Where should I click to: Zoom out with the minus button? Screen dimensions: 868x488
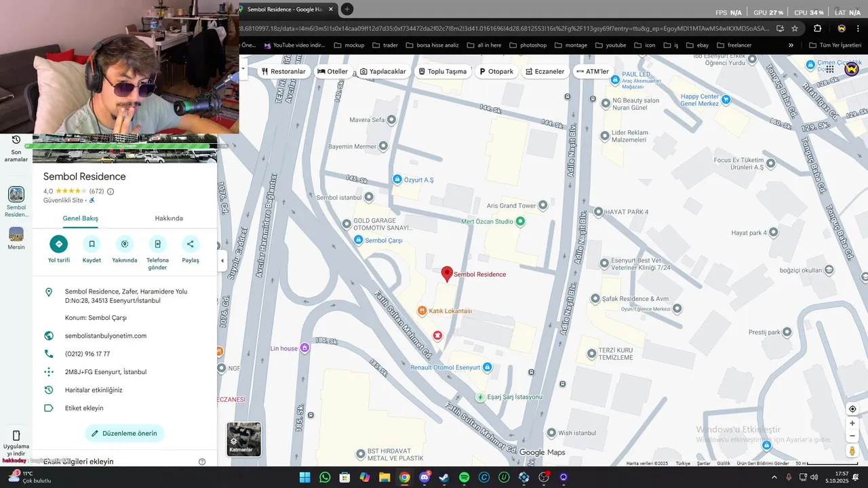pyautogui.click(x=852, y=436)
